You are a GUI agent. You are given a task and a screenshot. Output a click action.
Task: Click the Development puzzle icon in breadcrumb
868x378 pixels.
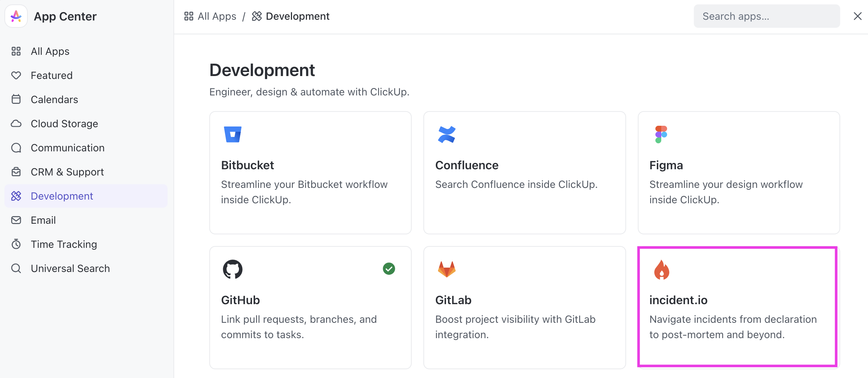pos(257,16)
